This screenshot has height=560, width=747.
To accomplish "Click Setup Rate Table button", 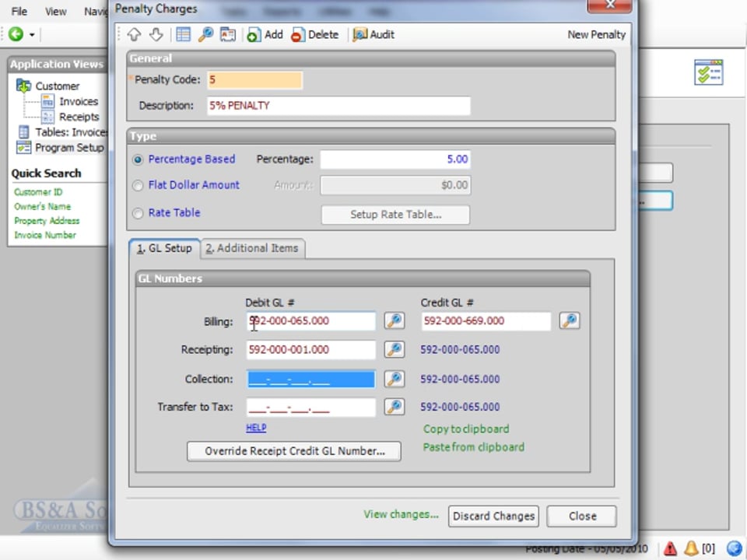I will (395, 215).
